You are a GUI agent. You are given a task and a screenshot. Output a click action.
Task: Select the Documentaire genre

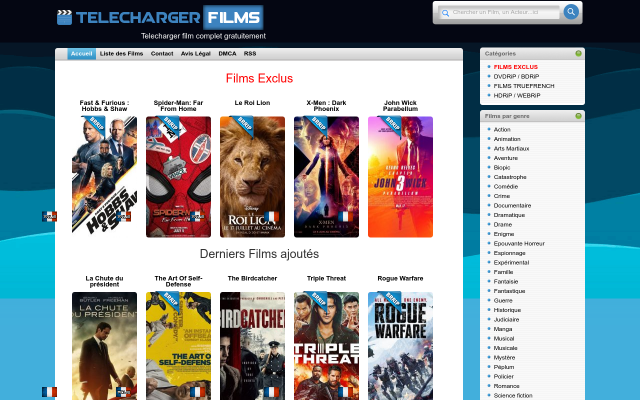click(512, 205)
